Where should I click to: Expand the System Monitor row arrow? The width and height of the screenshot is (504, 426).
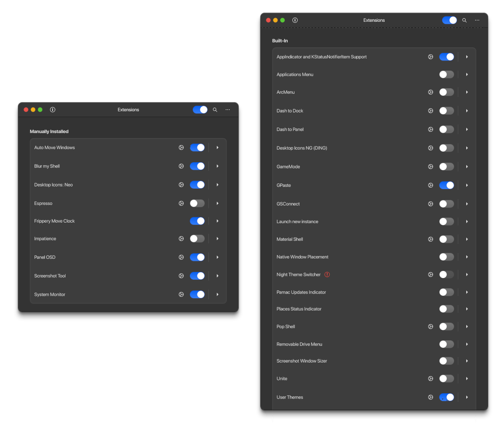point(218,295)
